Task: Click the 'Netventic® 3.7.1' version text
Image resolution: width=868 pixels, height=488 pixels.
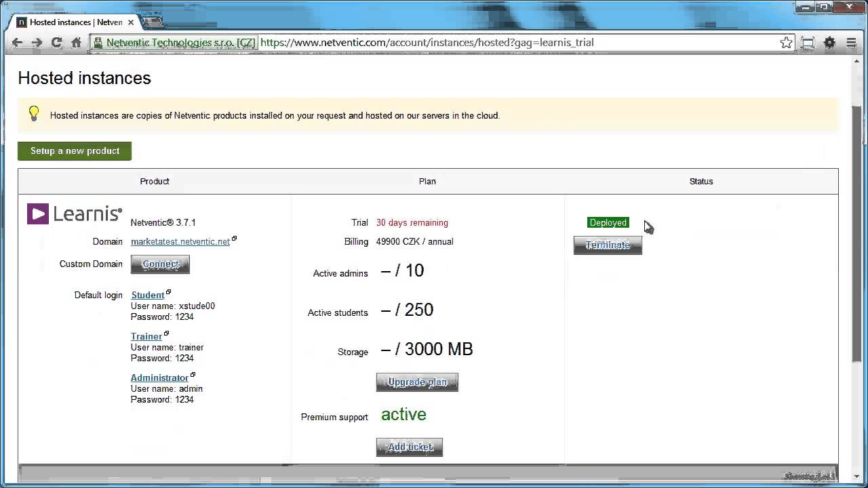Action: [163, 223]
